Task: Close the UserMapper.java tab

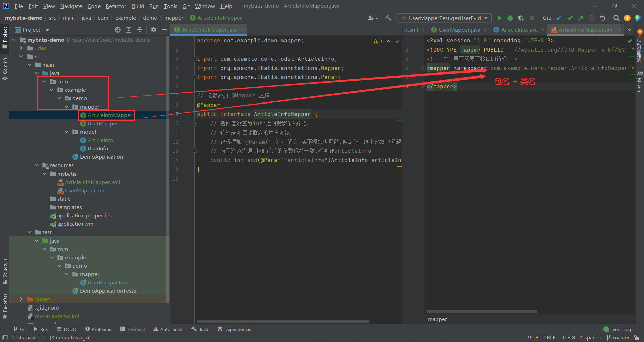Action: 485,30
